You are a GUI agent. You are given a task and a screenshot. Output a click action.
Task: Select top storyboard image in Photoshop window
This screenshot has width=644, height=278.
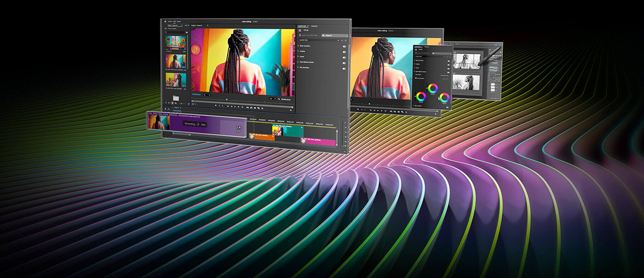click(x=467, y=61)
